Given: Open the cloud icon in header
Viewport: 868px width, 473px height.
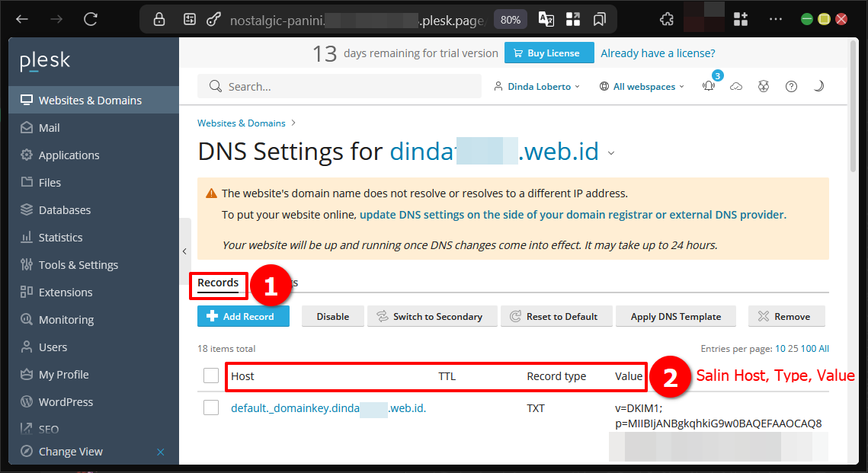Looking at the screenshot, I should [x=736, y=87].
